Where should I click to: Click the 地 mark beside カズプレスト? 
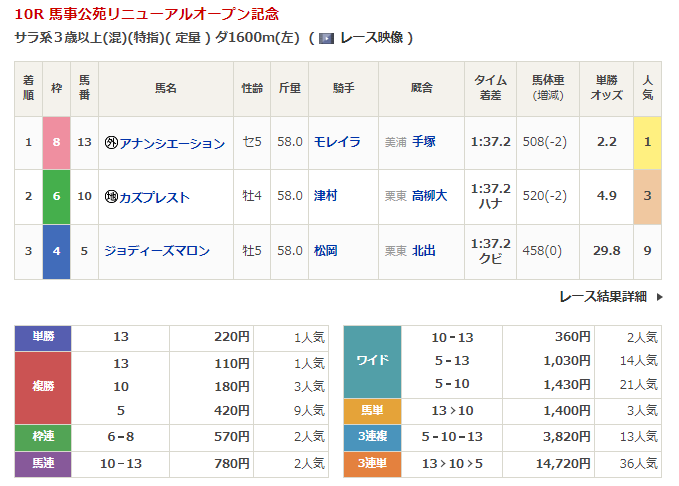click(x=111, y=197)
